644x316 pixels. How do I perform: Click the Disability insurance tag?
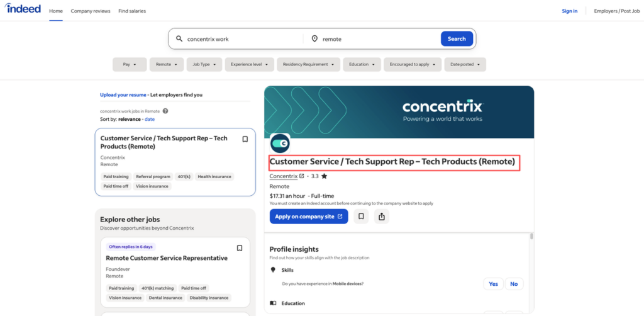coord(209,298)
